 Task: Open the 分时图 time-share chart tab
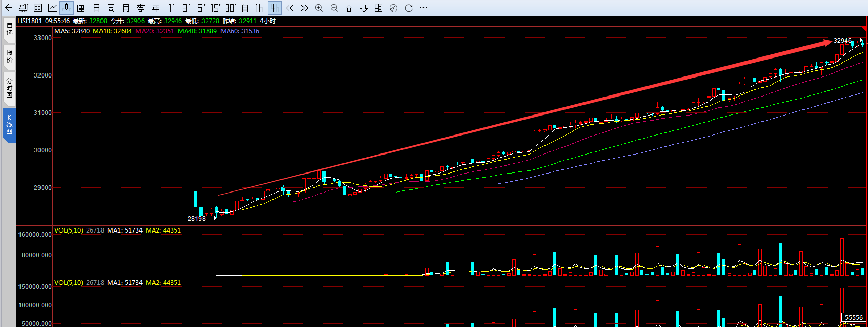[9, 88]
